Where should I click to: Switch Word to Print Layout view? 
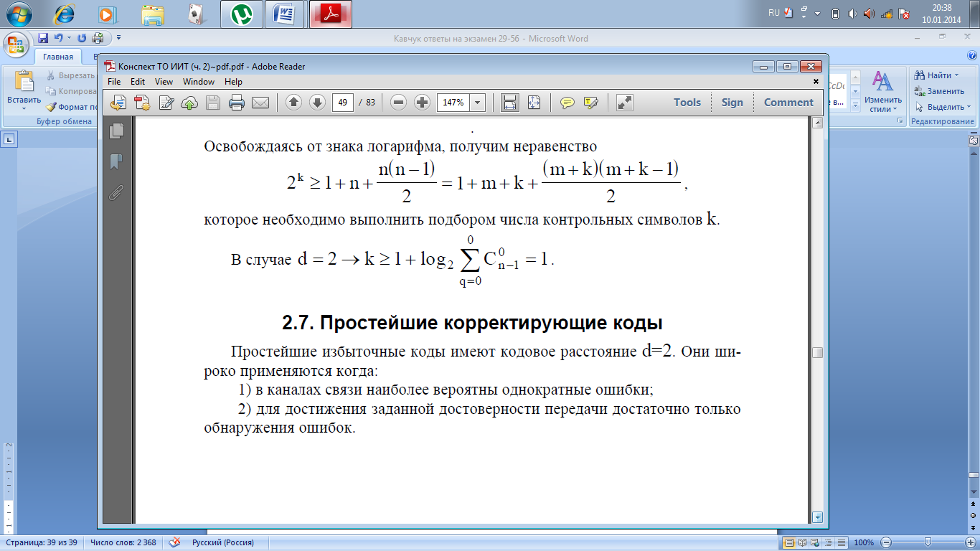[x=789, y=542]
